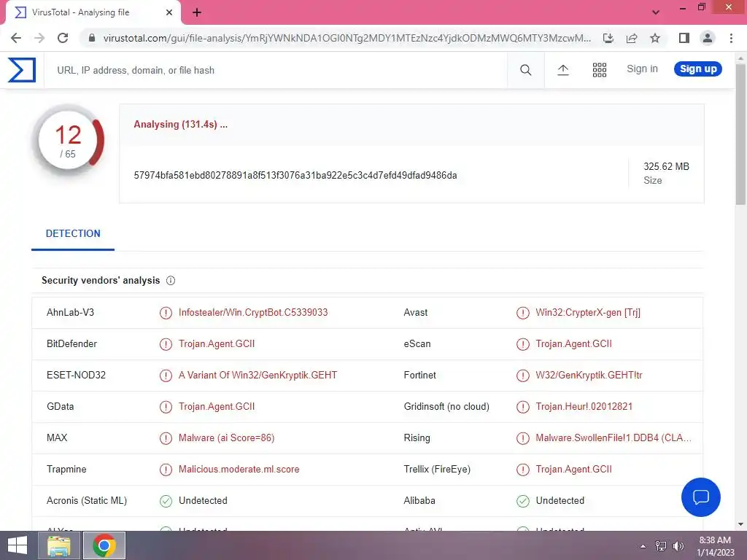The width and height of the screenshot is (747, 560).
Task: Open the chat bubble button
Action: click(x=701, y=497)
